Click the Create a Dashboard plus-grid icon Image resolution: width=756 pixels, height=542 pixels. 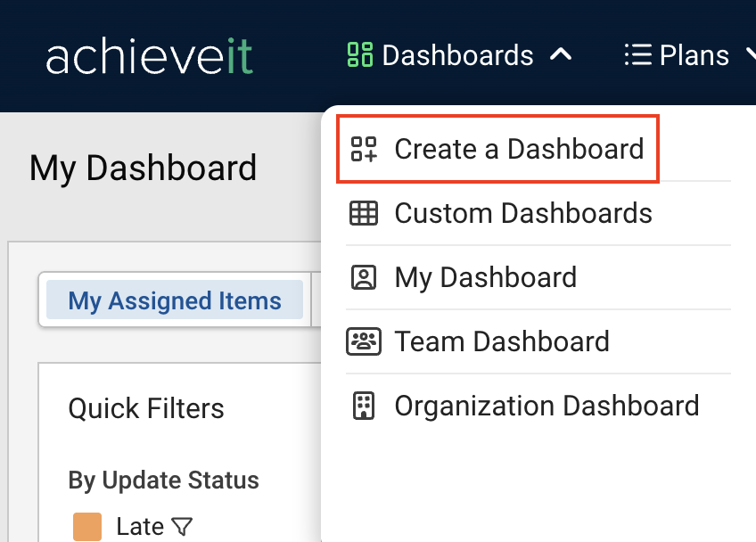tap(364, 149)
